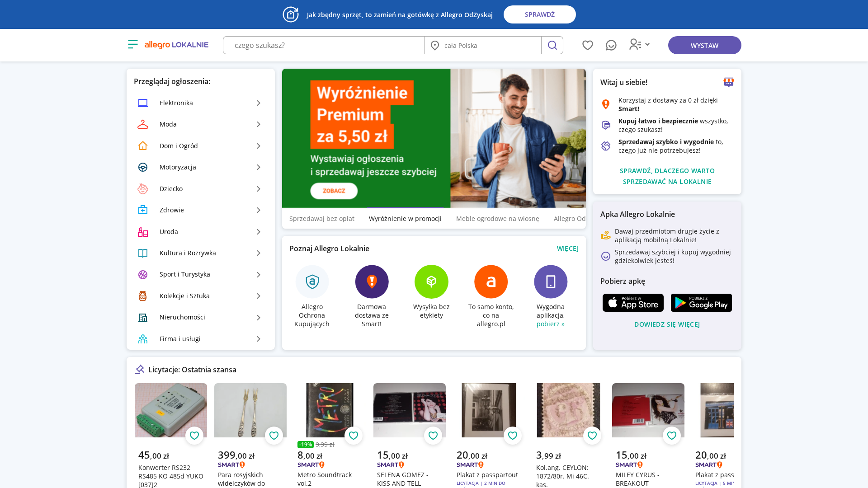Favorite the Konwerter RS232 listing
The width and height of the screenshot is (868, 488).
(194, 436)
